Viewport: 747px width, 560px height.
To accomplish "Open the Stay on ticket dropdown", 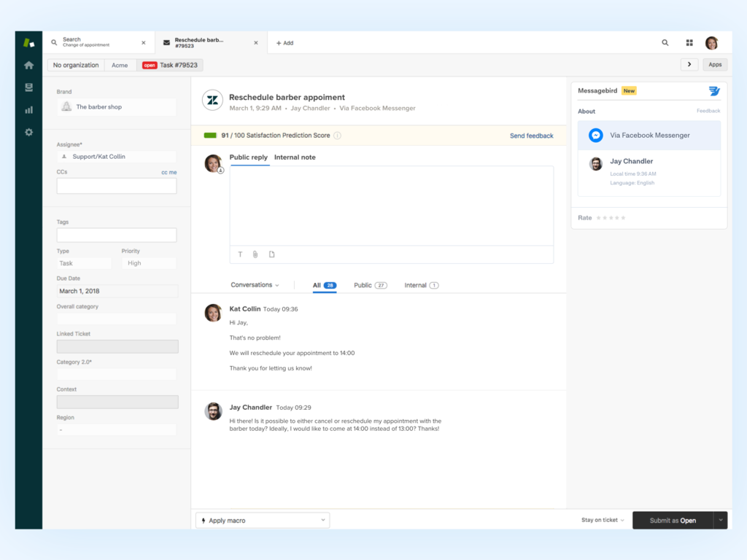I will click(601, 520).
